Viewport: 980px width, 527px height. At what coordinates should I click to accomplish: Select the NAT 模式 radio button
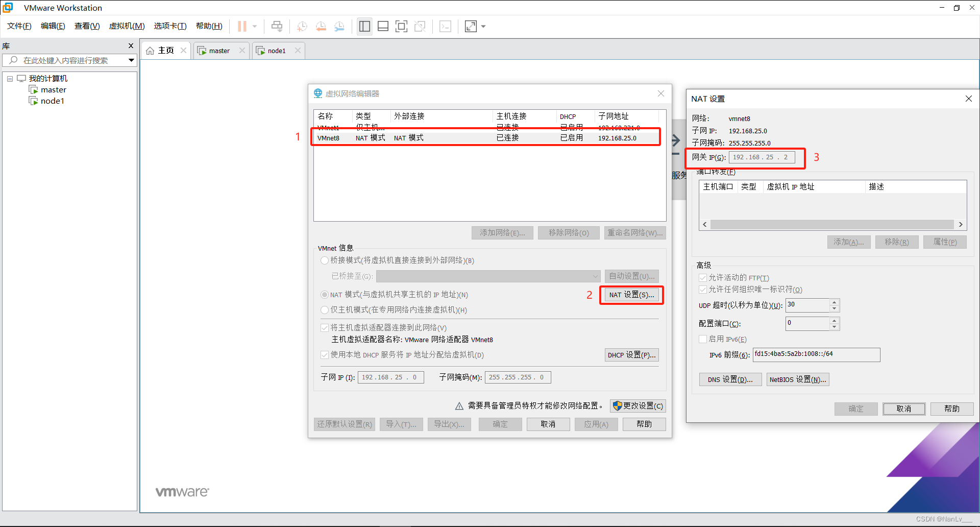pyautogui.click(x=324, y=295)
